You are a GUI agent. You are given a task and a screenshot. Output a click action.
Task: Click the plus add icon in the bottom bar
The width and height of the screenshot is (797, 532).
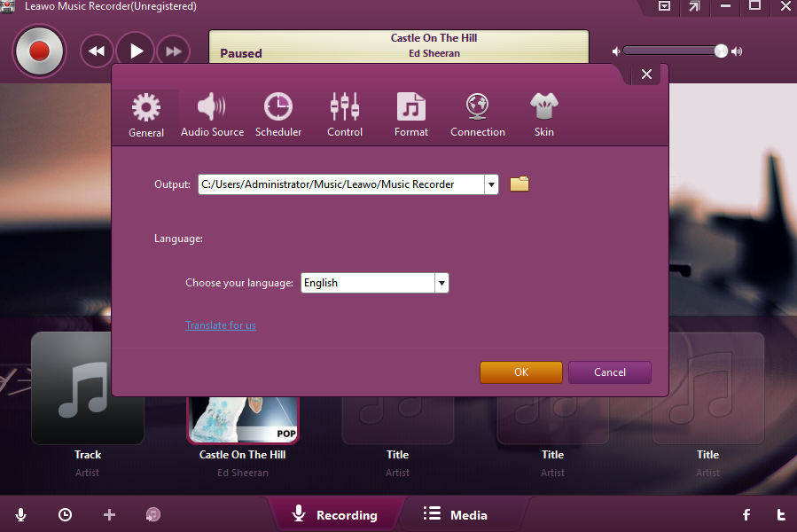[109, 514]
